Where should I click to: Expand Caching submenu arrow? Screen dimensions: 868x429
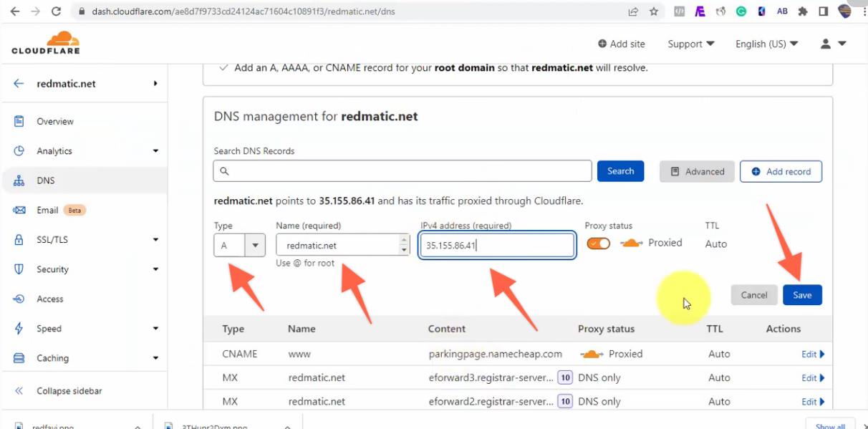tap(155, 358)
